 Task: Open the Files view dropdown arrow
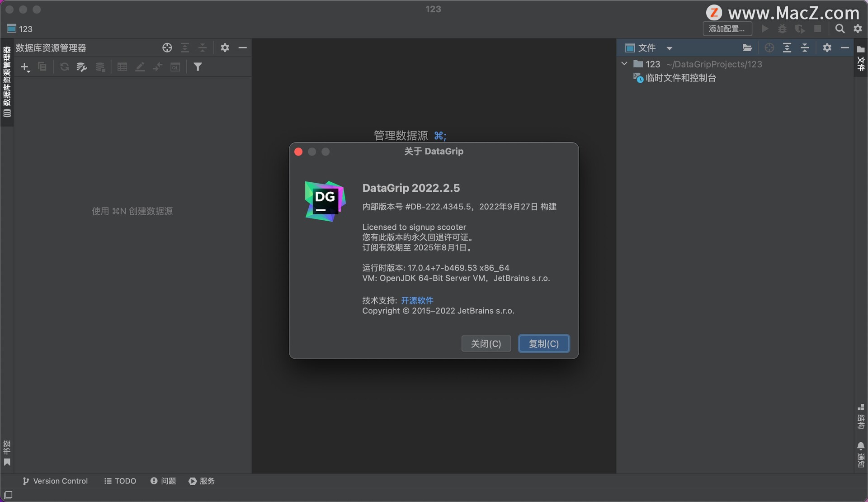[670, 48]
